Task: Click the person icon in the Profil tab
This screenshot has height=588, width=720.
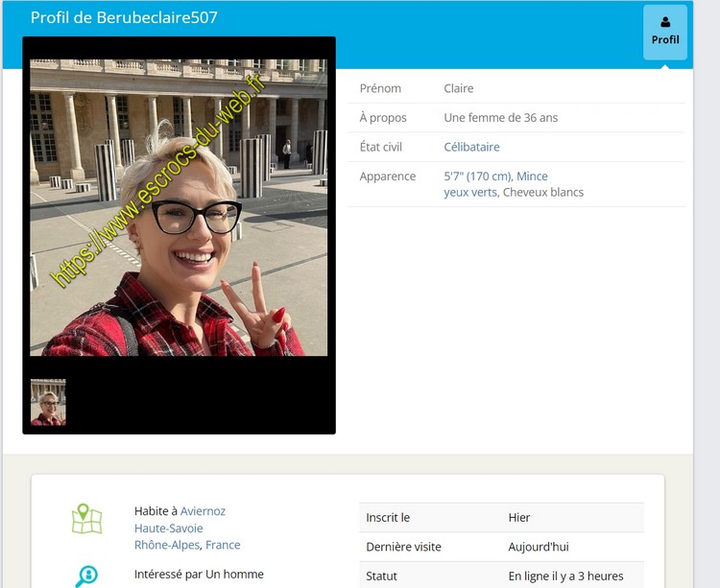Action: pos(665,22)
